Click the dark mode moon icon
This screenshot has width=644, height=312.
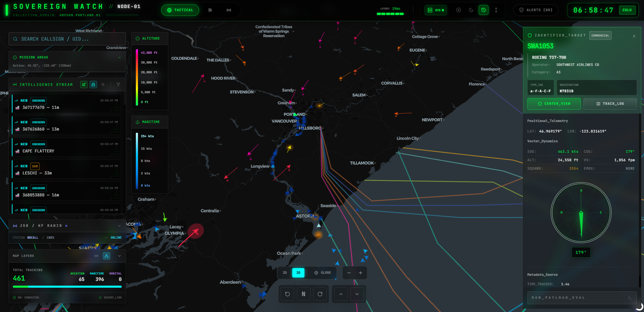[471, 10]
